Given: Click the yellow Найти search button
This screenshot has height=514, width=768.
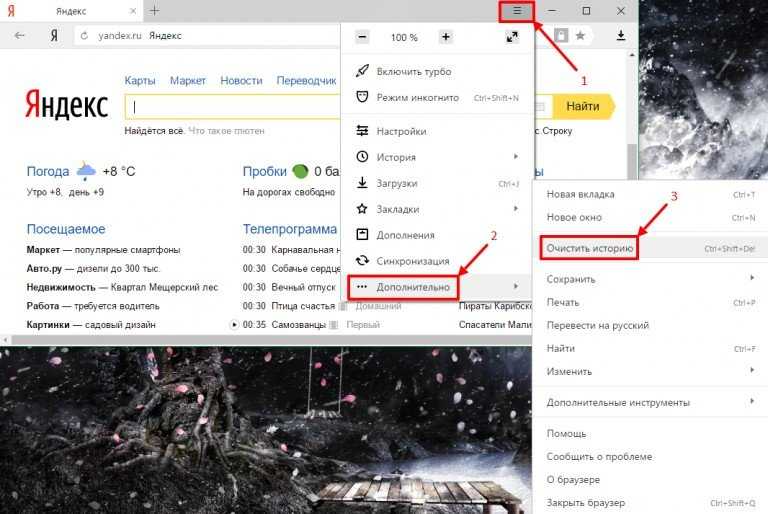Looking at the screenshot, I should [x=583, y=106].
